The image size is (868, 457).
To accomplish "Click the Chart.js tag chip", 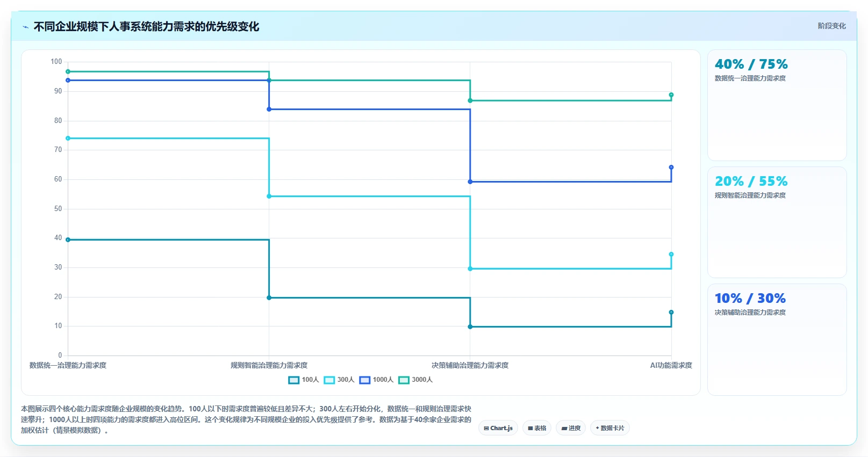I will point(498,428).
